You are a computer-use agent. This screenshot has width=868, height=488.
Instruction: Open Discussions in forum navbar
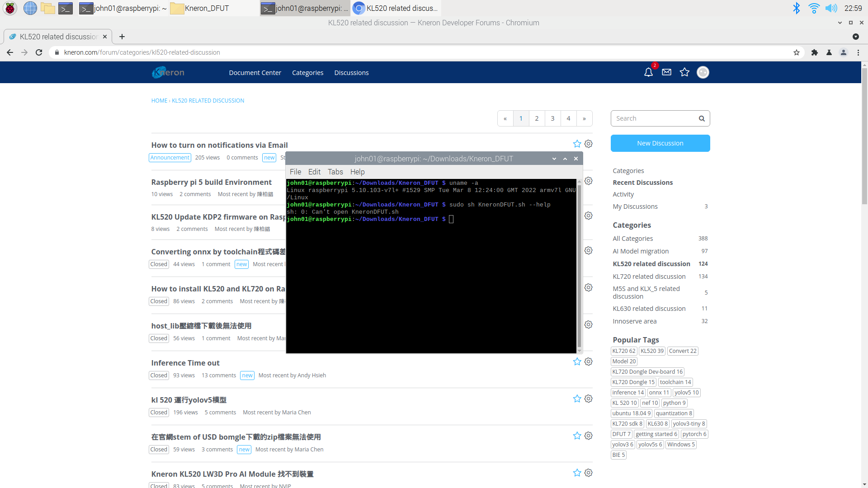pyautogui.click(x=351, y=73)
